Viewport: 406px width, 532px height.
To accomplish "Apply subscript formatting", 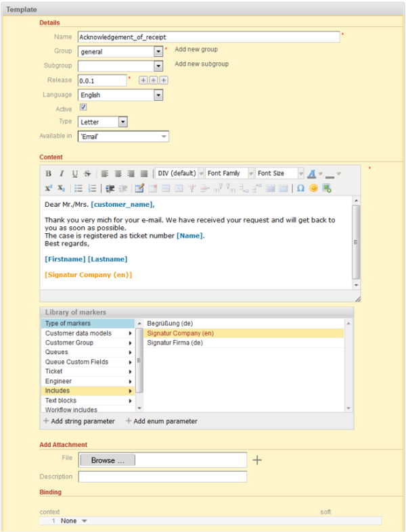I will 62,188.
